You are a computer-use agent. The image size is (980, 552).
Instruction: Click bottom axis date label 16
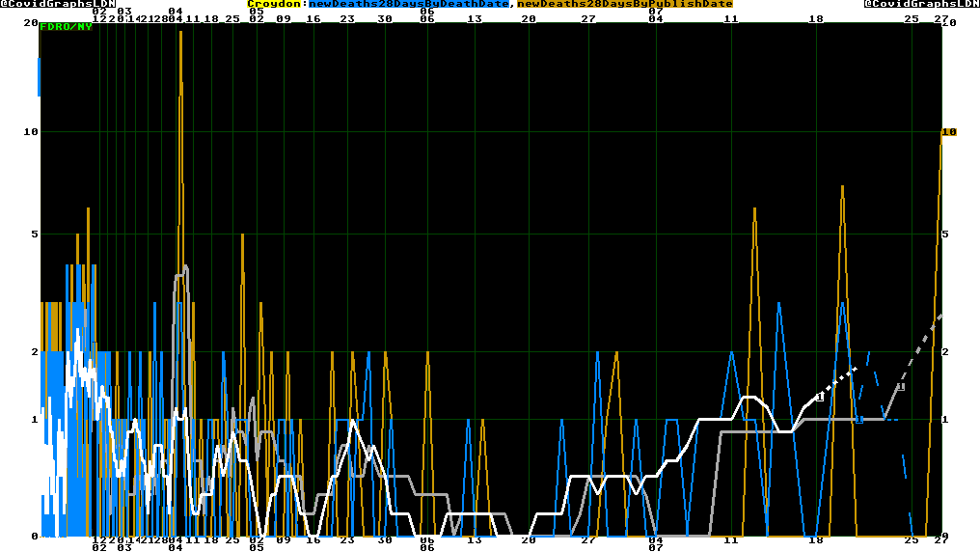pos(313,540)
